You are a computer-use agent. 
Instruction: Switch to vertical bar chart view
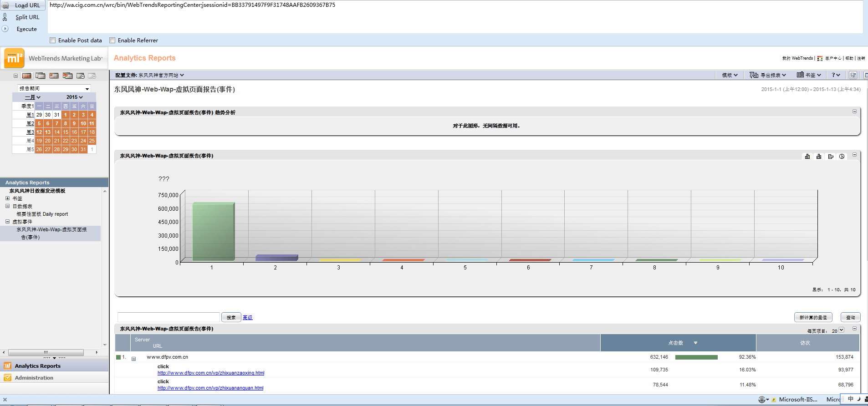coord(807,157)
